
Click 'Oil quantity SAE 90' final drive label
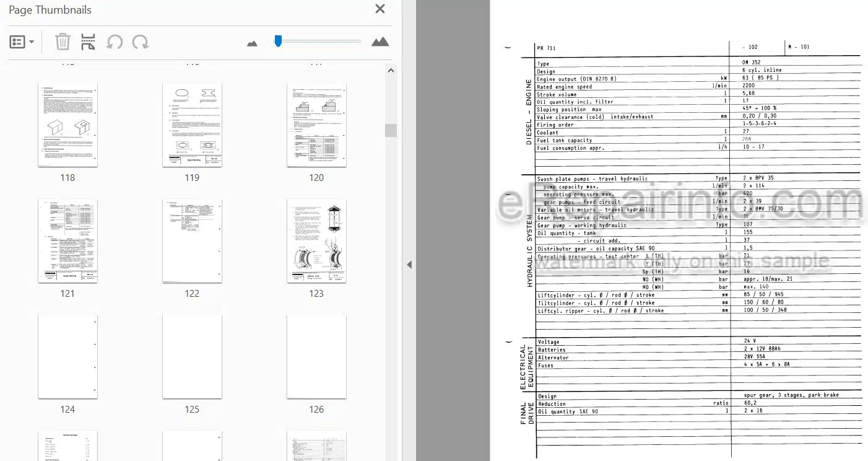click(x=568, y=412)
